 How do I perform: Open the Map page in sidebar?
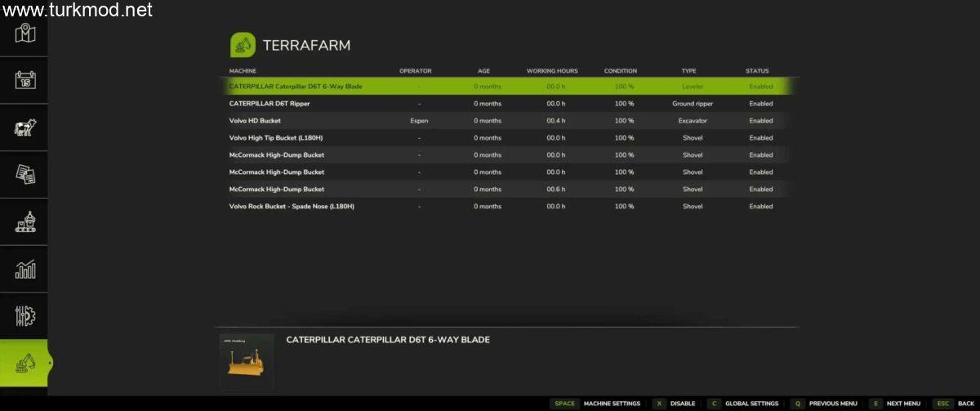point(24,33)
